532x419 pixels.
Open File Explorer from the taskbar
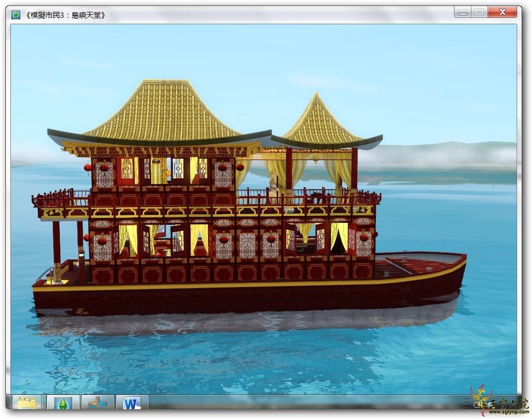(27, 403)
